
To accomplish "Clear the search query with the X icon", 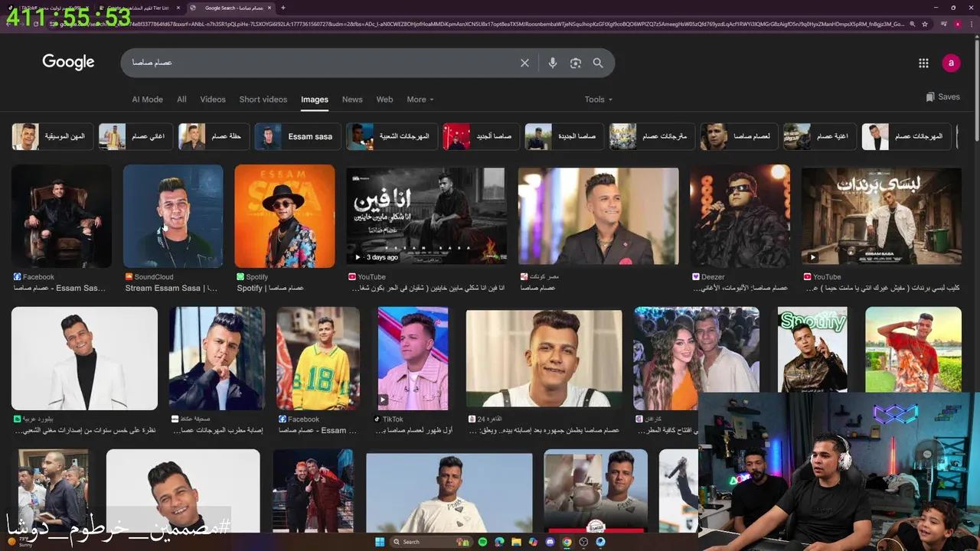I will coord(524,63).
